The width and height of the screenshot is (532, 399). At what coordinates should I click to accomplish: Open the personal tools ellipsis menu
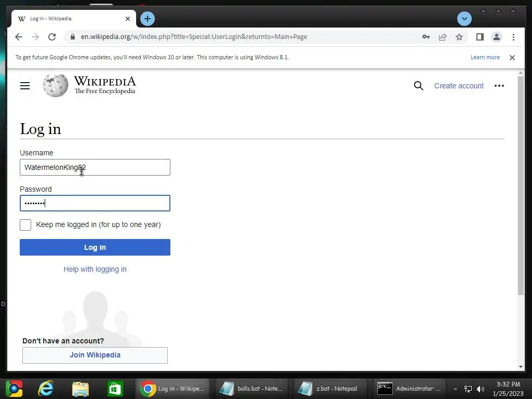pos(499,86)
